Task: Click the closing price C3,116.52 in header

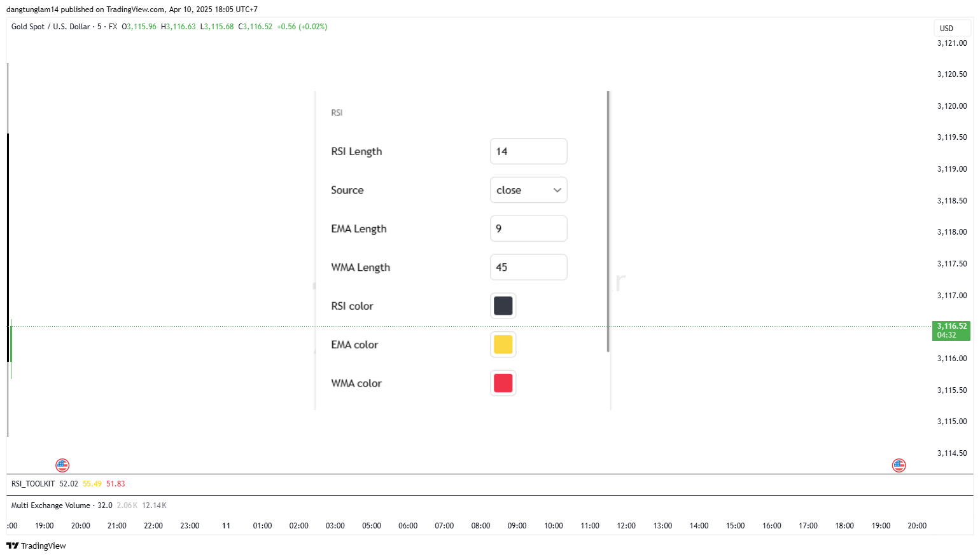Action: [255, 27]
